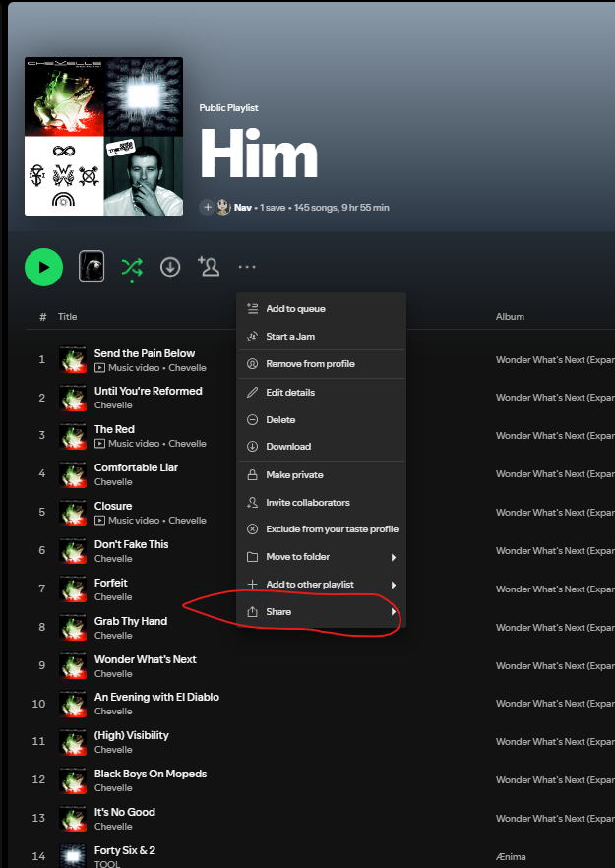This screenshot has width=615, height=868.
Task: Download the playlist using toolbar arrow icon
Action: pyautogui.click(x=170, y=267)
